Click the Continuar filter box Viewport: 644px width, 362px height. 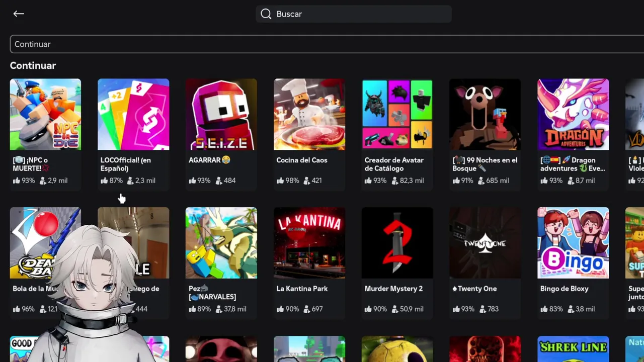[327, 44]
